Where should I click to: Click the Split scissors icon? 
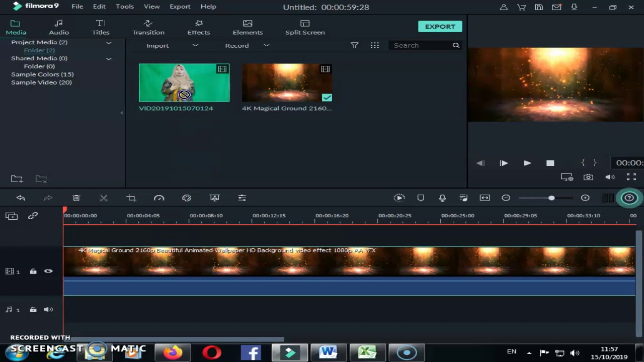point(104,198)
